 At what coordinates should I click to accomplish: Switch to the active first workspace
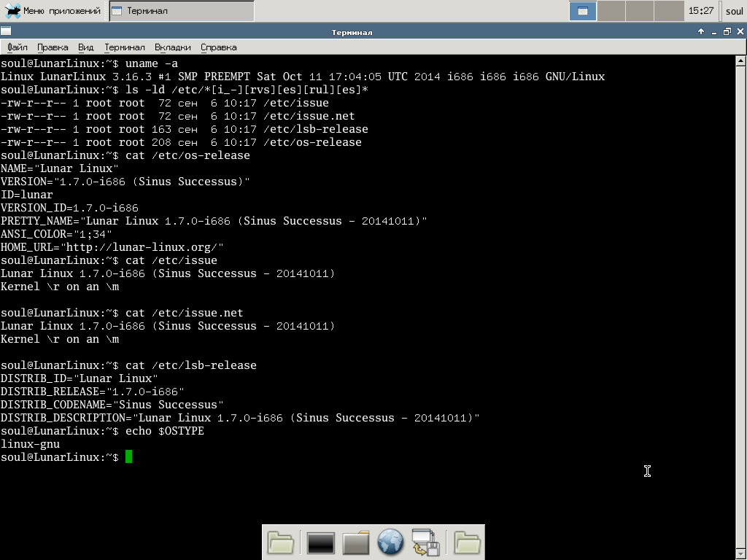pos(583,10)
